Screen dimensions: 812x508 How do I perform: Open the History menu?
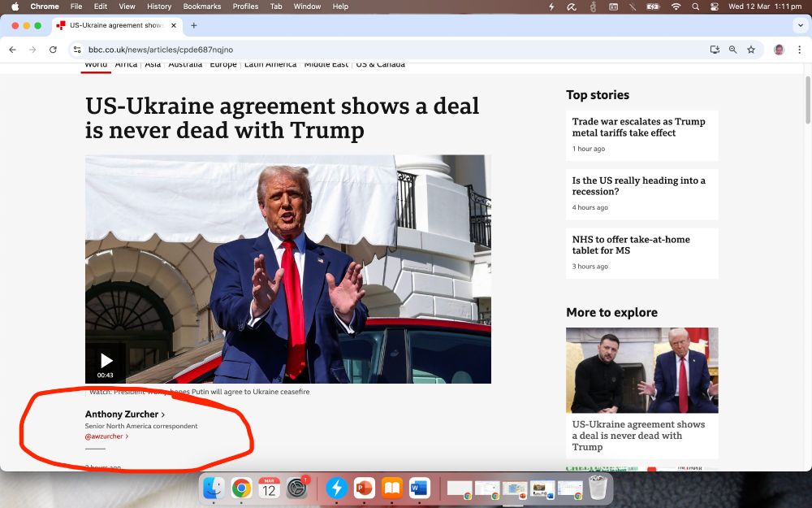pos(159,7)
